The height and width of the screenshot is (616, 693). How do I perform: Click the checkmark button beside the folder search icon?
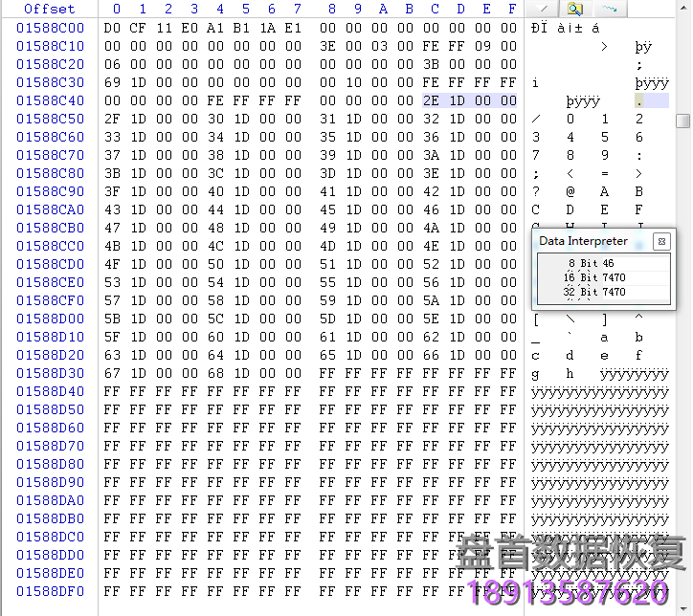click(x=544, y=9)
